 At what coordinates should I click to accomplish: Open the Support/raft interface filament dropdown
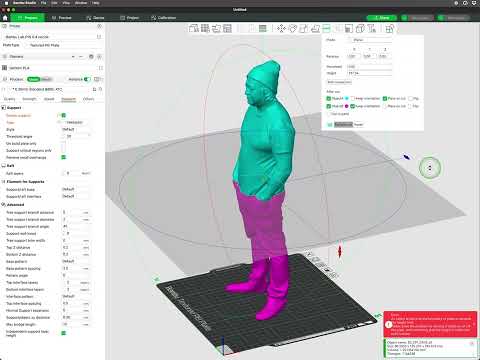[76, 196]
